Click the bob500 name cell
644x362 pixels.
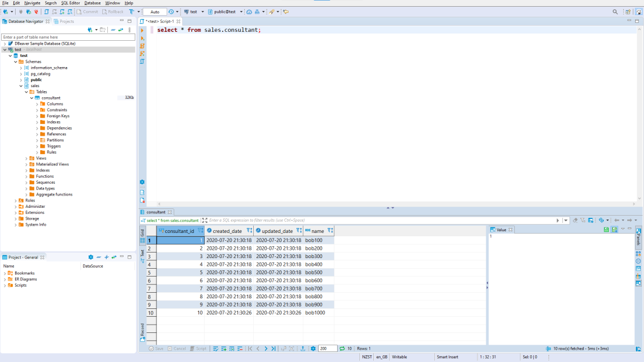pos(318,273)
